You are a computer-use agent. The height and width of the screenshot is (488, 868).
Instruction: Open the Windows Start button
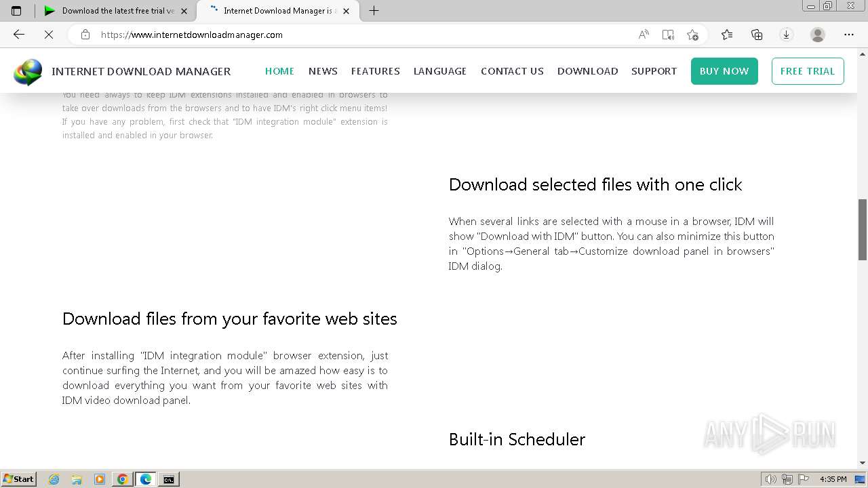(x=18, y=479)
